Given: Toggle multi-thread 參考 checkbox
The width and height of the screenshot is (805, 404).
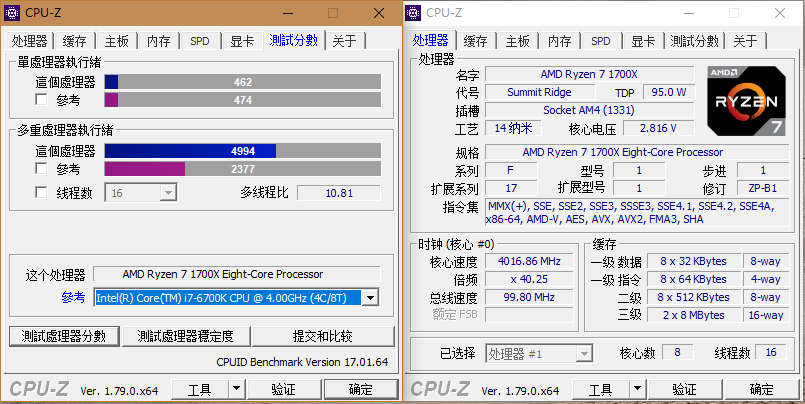Looking at the screenshot, I should 41,168.
